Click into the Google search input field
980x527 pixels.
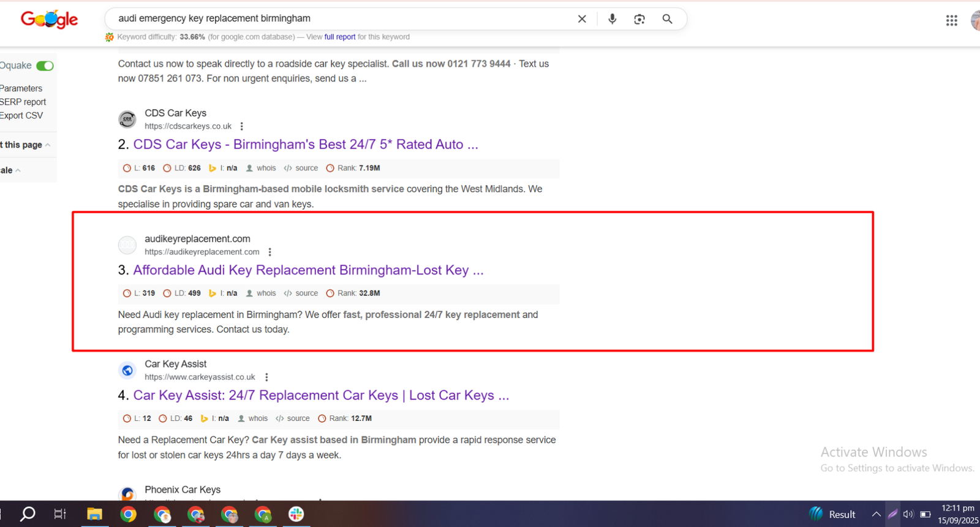337,18
